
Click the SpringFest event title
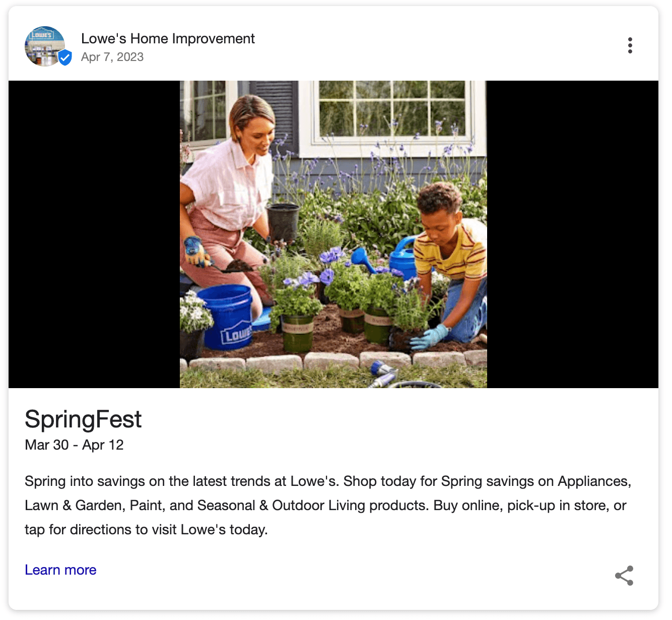click(x=83, y=419)
